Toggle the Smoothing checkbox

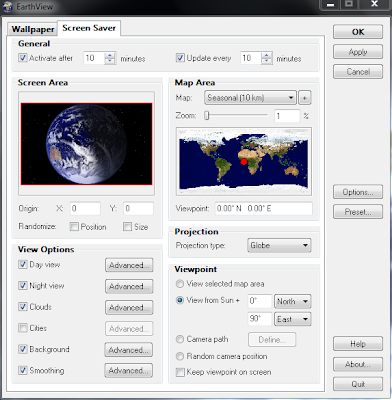coord(23,370)
